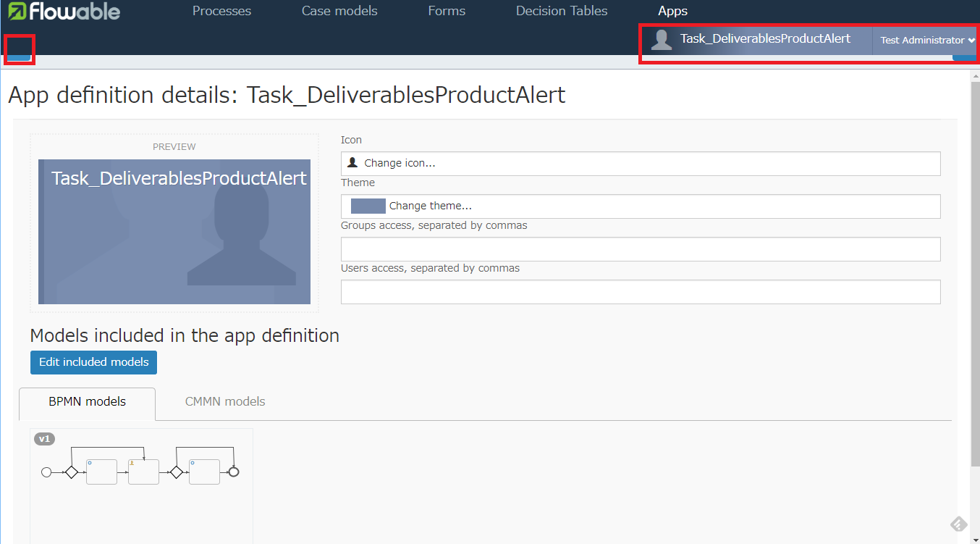
Task: Open the Forms section
Action: [x=447, y=11]
